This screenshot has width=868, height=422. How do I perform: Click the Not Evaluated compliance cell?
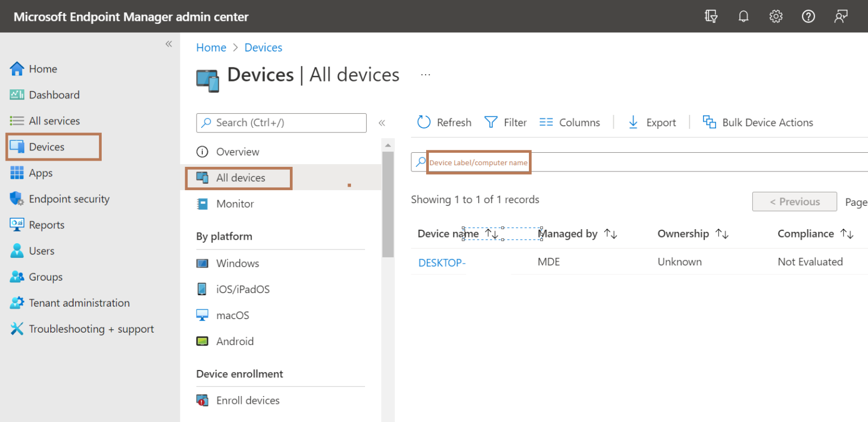810,262
